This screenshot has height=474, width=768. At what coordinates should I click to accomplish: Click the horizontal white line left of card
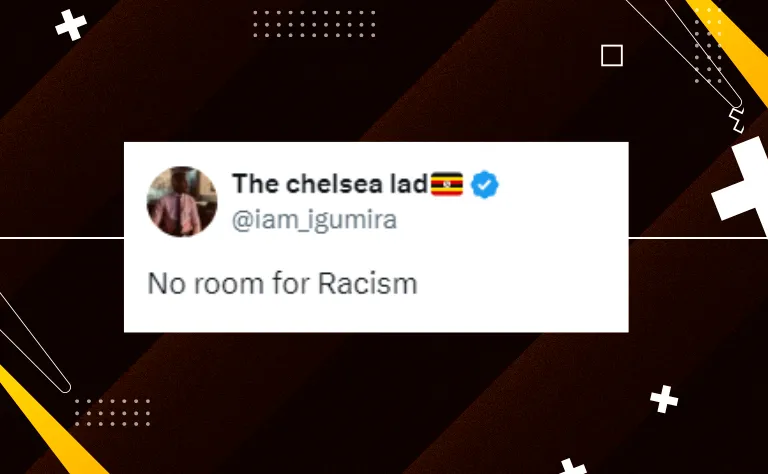[x=62, y=238]
